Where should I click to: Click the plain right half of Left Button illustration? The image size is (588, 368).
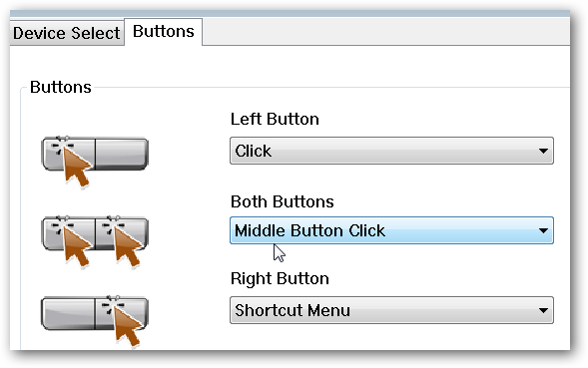(122, 154)
